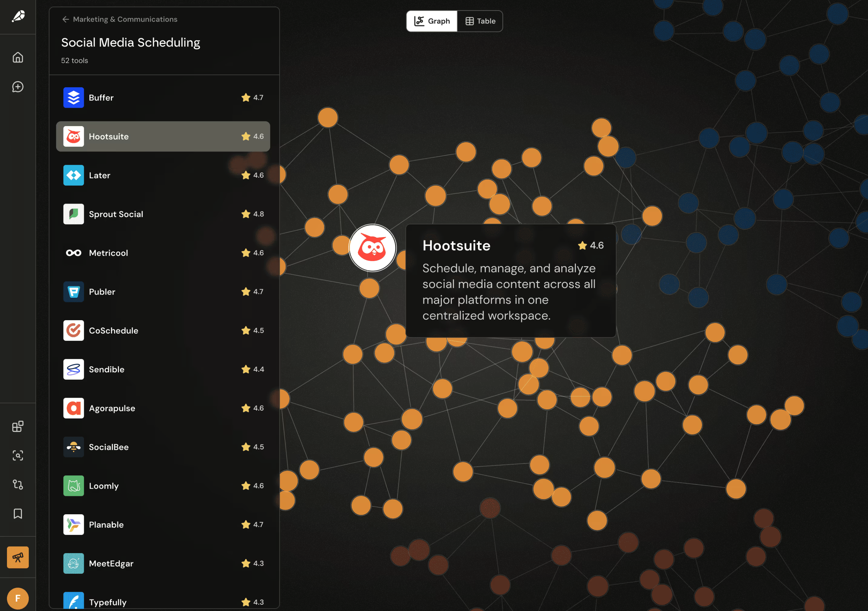Select Buffer in the tools list
868x611 pixels.
(163, 98)
